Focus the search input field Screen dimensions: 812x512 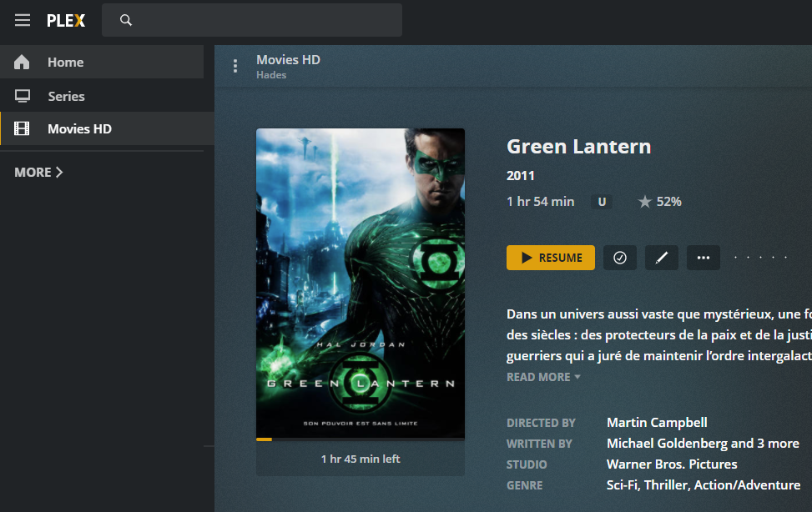pyautogui.click(x=252, y=20)
